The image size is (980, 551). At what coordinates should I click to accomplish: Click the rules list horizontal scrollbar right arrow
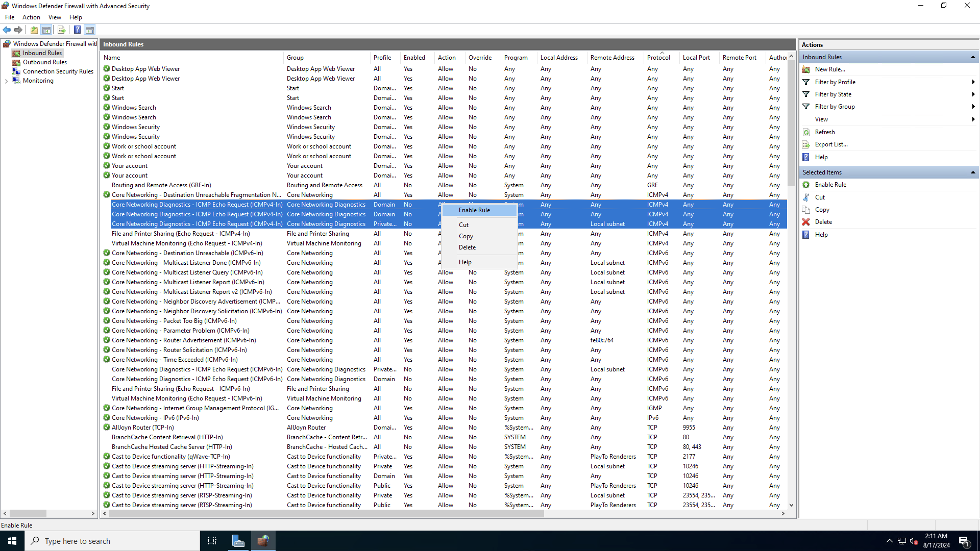point(782,514)
